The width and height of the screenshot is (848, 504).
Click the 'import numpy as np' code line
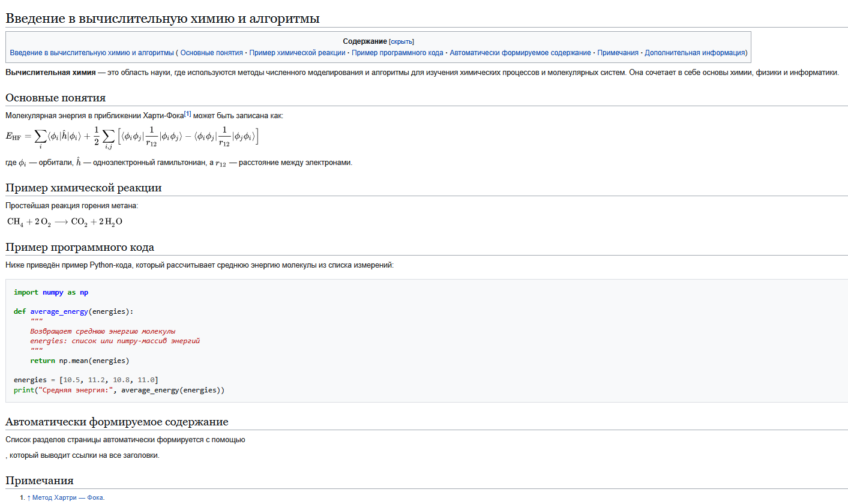click(x=51, y=292)
